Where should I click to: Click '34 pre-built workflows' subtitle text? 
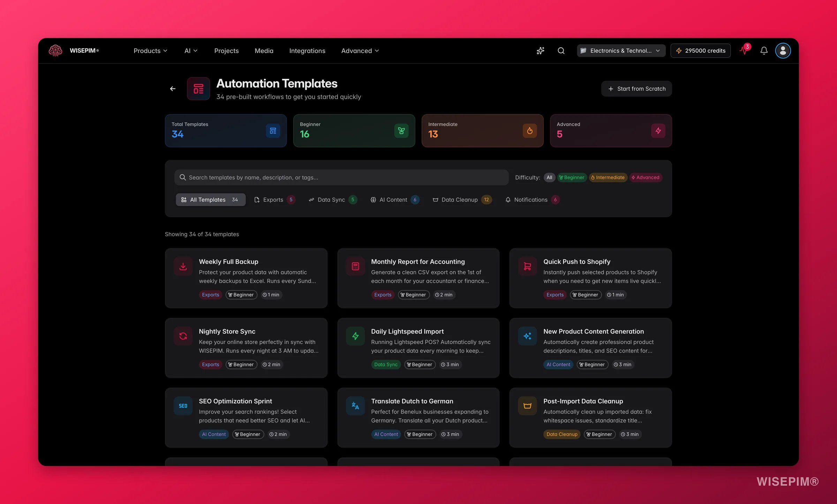(289, 97)
